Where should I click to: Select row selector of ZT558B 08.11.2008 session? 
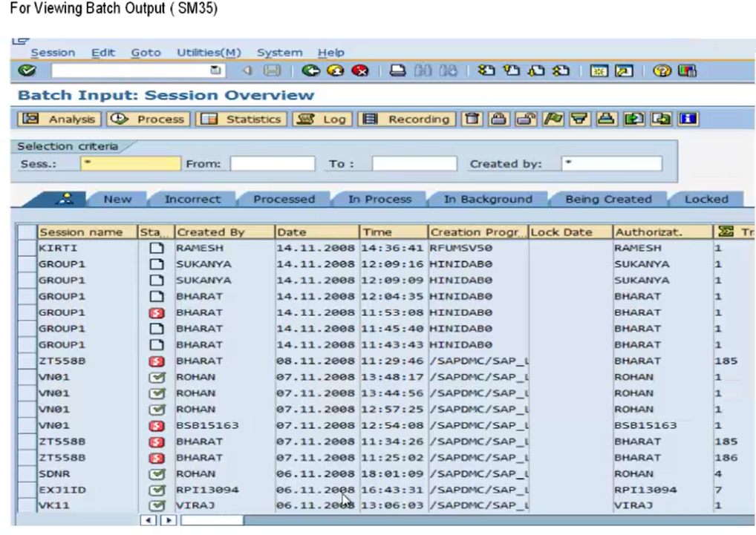(x=27, y=361)
